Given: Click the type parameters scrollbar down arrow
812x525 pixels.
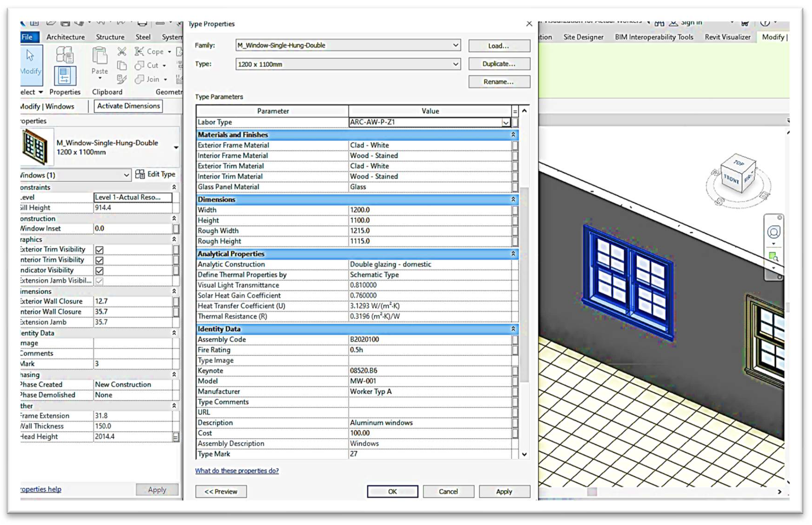Looking at the screenshot, I should click(x=524, y=455).
